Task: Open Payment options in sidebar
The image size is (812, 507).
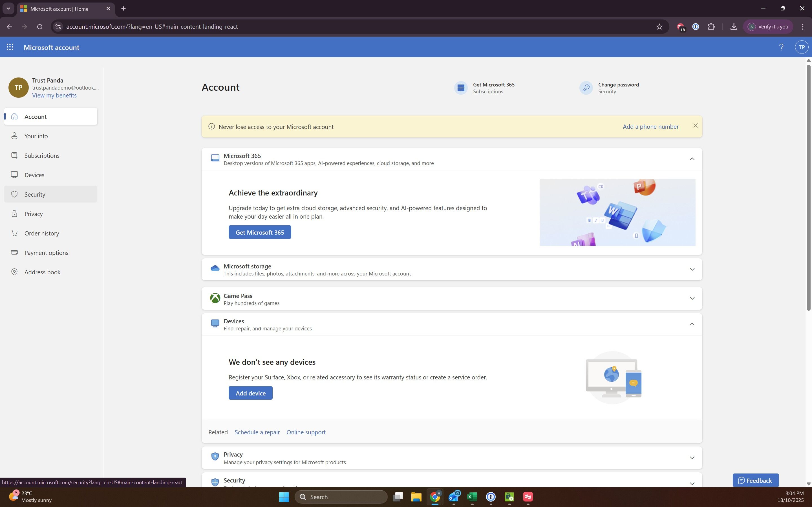Action: pyautogui.click(x=46, y=253)
